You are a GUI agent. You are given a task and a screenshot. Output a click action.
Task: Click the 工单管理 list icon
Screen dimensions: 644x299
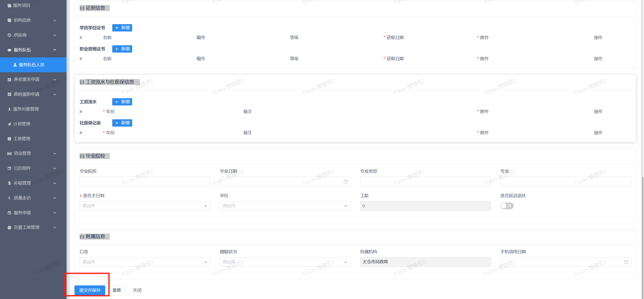pos(9,139)
